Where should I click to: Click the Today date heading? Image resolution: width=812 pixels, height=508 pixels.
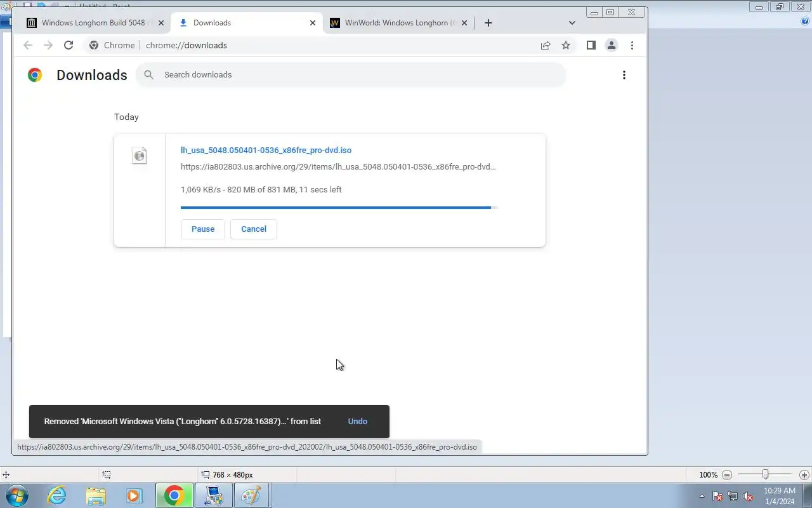(x=126, y=117)
